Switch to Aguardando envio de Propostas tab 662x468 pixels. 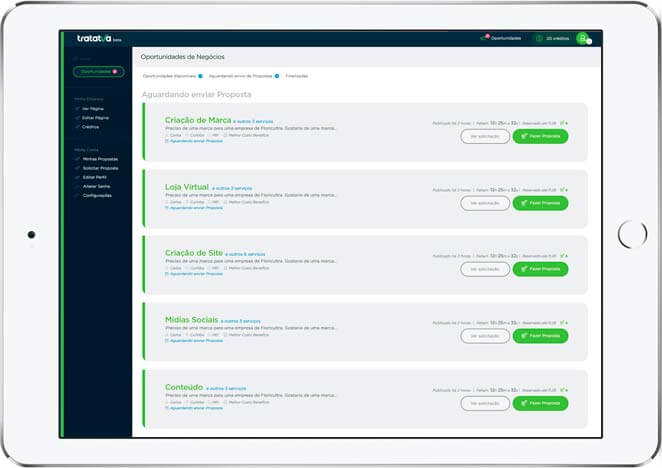[242, 76]
